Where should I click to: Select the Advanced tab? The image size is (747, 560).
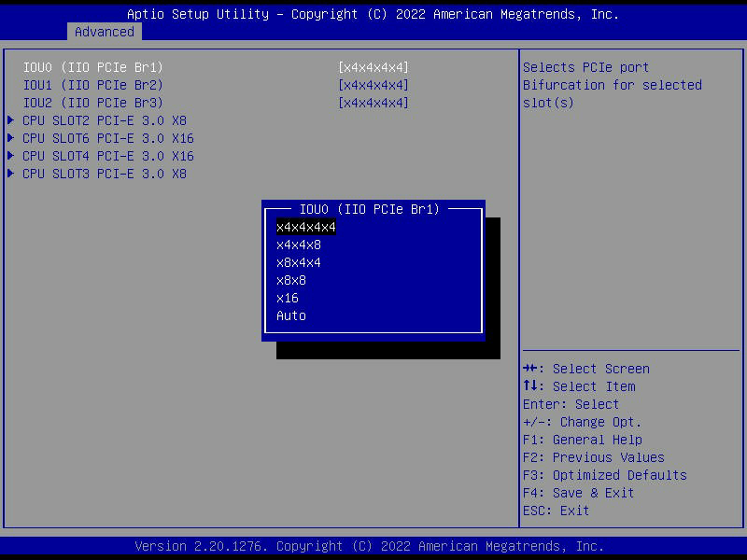pos(104,32)
